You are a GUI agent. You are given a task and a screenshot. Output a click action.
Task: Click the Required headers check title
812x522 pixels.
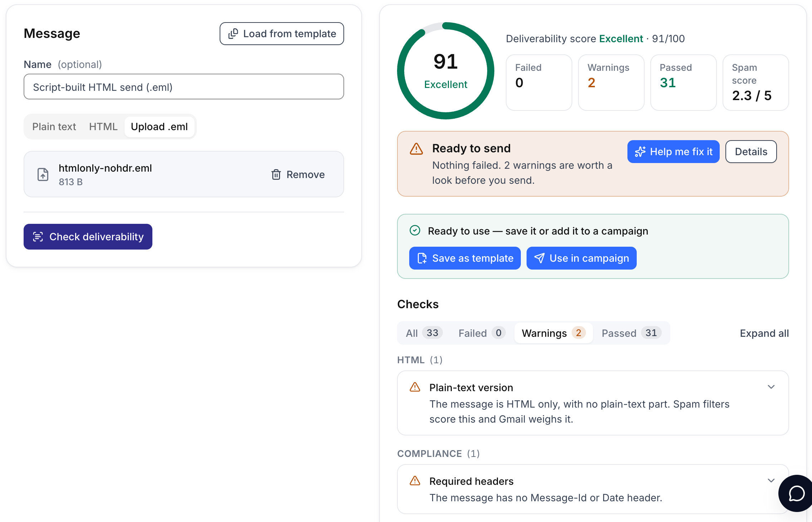[x=471, y=481]
